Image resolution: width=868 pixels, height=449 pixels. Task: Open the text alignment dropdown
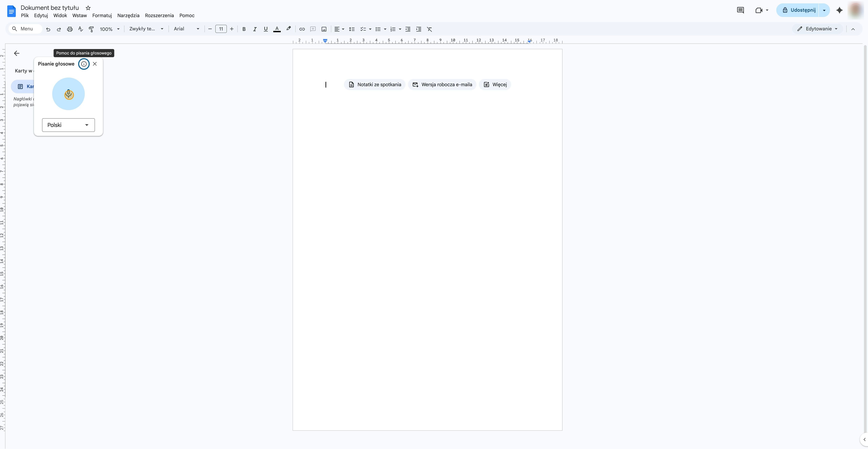(x=339, y=29)
